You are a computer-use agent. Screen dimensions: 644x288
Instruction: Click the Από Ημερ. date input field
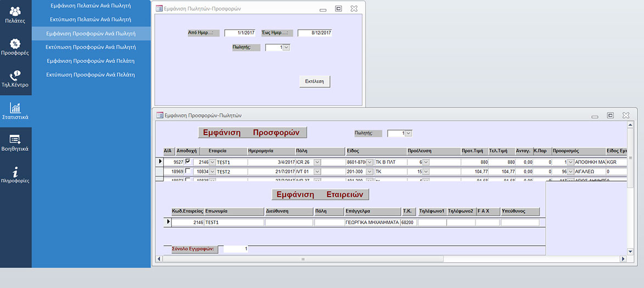pyautogui.click(x=240, y=33)
